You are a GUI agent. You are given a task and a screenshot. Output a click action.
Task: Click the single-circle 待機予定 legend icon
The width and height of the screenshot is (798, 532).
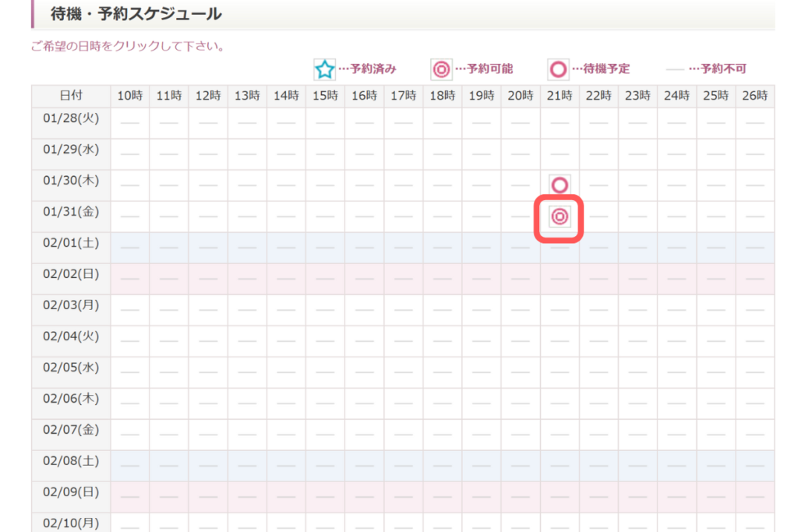(x=558, y=69)
